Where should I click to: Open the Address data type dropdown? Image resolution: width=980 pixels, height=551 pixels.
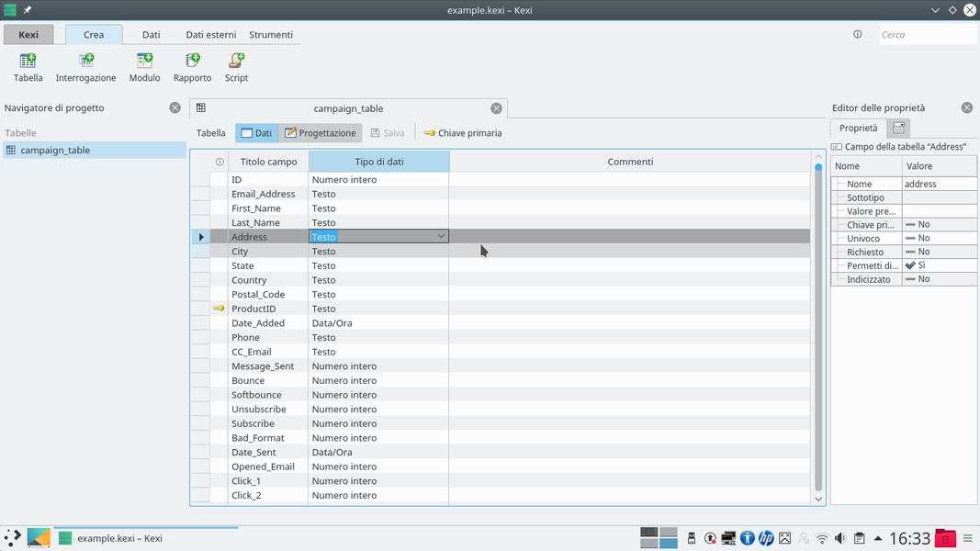[x=441, y=237]
